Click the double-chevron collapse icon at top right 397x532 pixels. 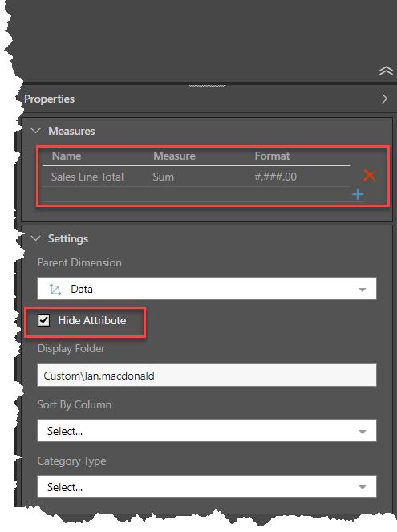[x=386, y=71]
